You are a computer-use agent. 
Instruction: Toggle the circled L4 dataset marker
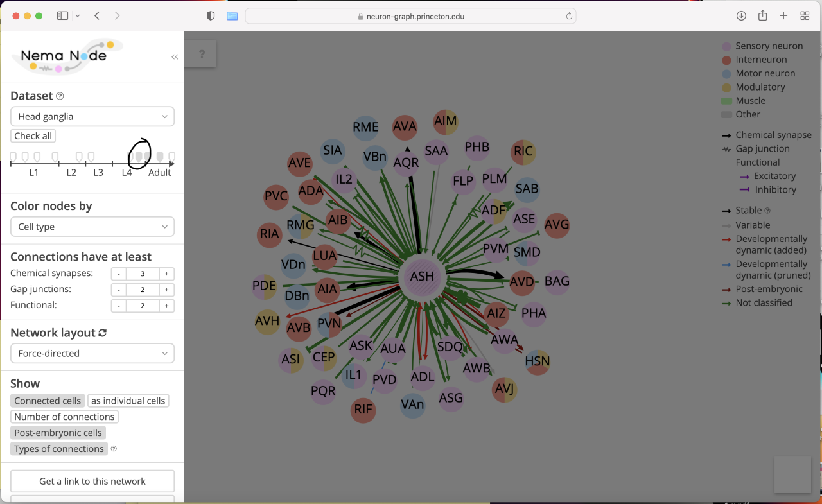pyautogui.click(x=139, y=156)
